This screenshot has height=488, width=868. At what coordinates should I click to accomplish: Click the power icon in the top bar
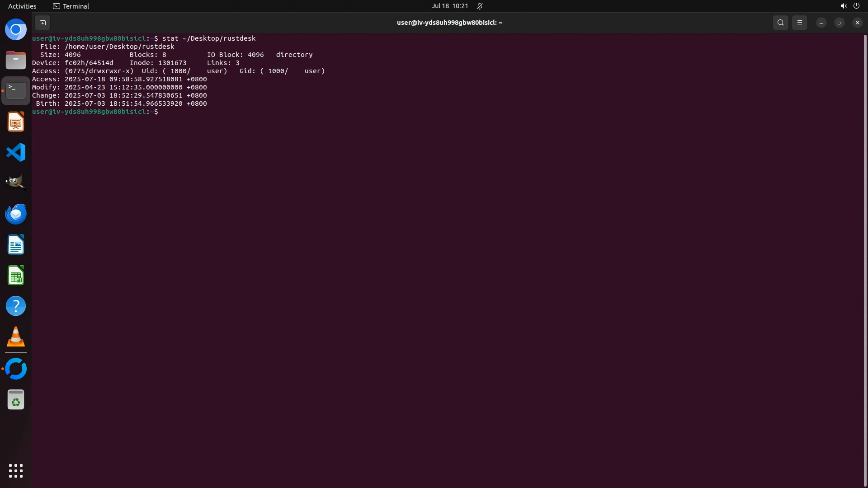[856, 6]
